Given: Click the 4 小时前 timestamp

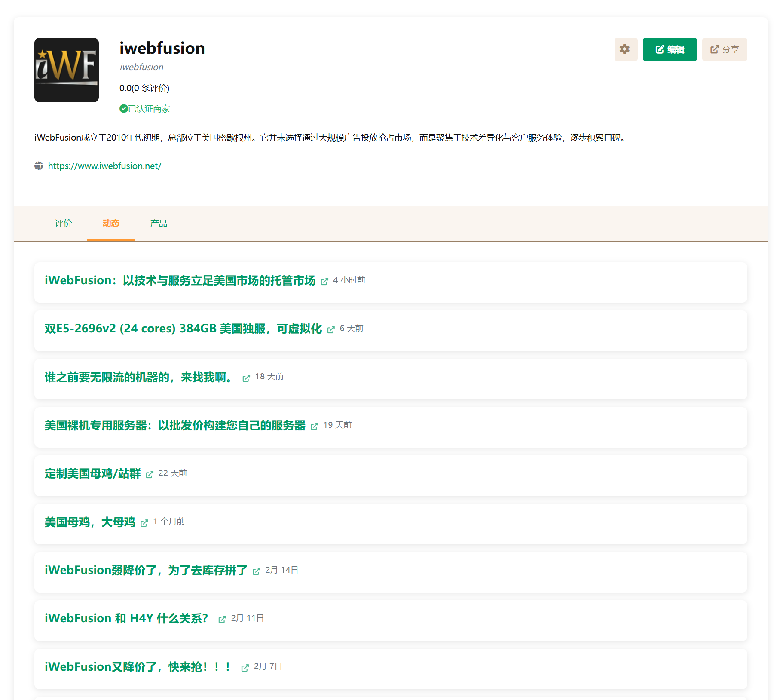Looking at the screenshot, I should click(349, 280).
